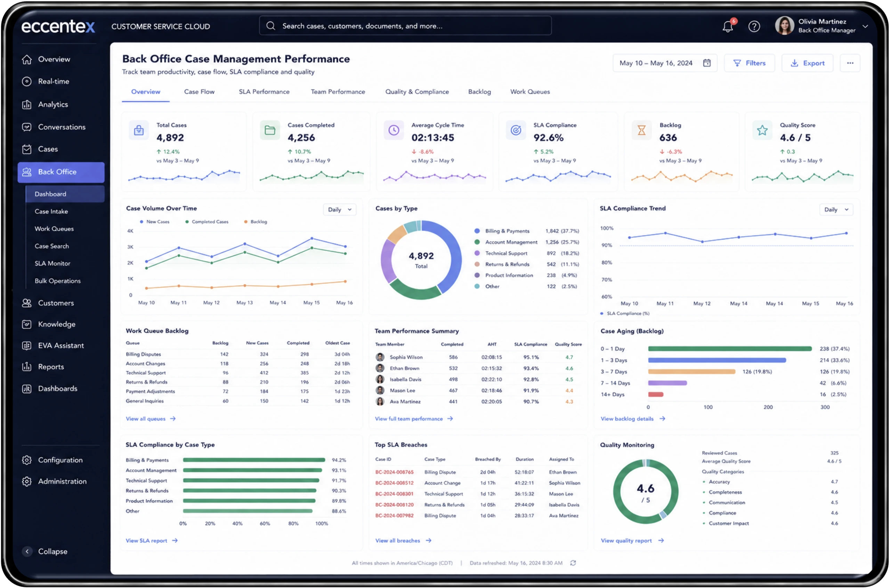The image size is (890, 588).
Task: Click the Export button
Action: 808,63
